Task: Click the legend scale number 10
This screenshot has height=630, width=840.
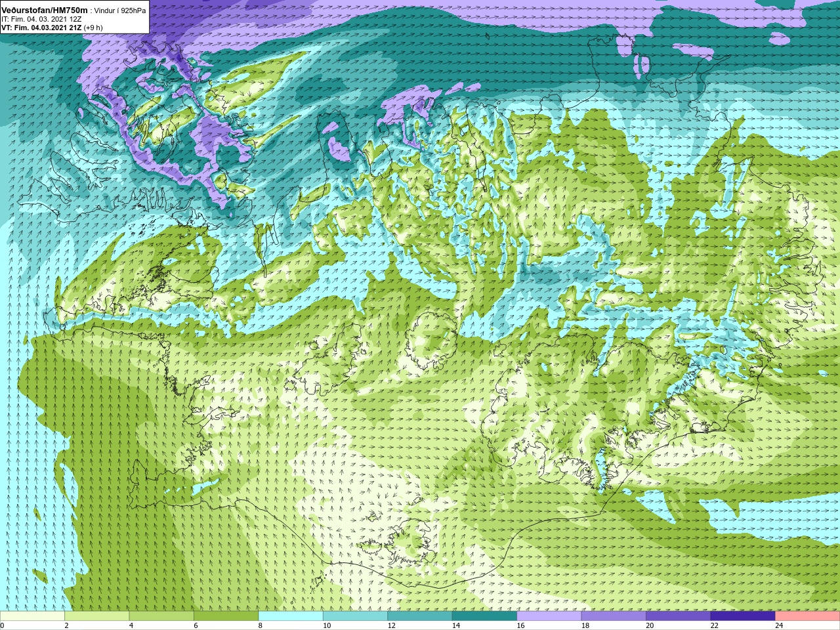Action: 327,626
